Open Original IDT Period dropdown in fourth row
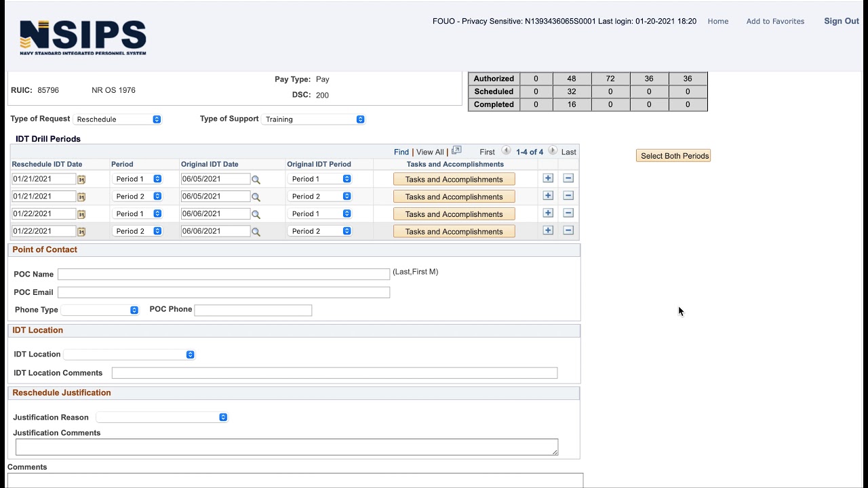Viewport: 868px width, 488px height. point(319,231)
